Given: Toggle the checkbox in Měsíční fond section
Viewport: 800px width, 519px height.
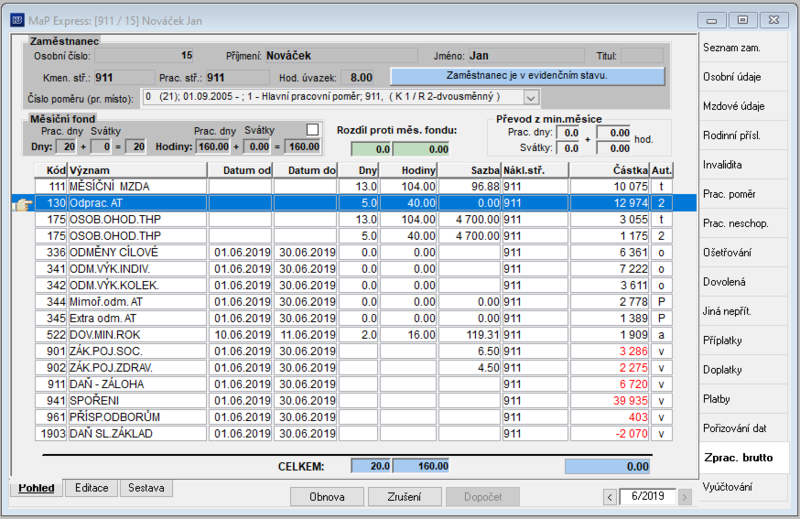Looking at the screenshot, I should pos(312,130).
